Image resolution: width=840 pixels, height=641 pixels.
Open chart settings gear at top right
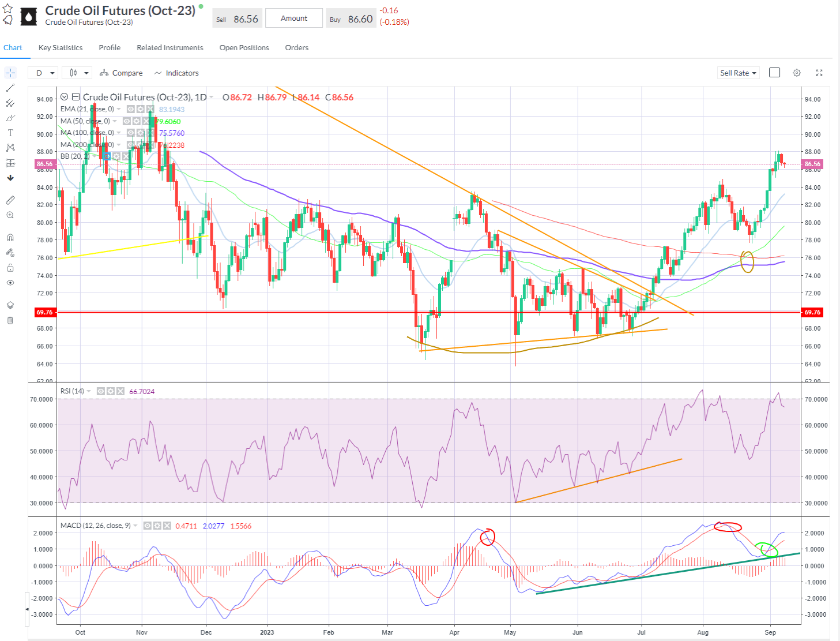[x=797, y=73]
